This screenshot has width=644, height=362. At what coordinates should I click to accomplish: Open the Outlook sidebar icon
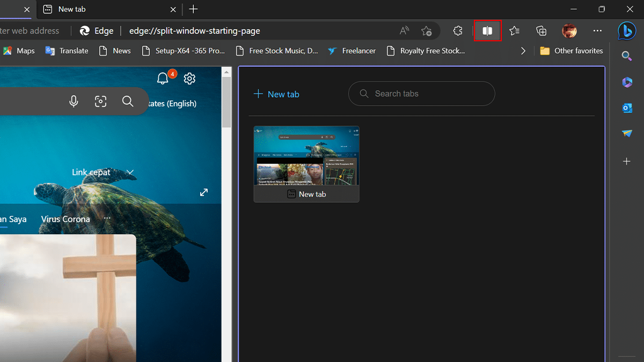point(627,108)
